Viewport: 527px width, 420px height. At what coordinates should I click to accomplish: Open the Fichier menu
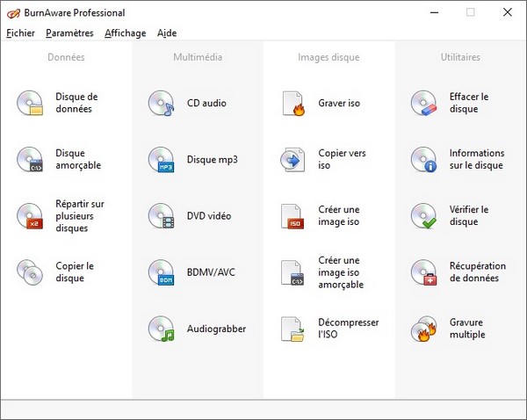(x=20, y=33)
